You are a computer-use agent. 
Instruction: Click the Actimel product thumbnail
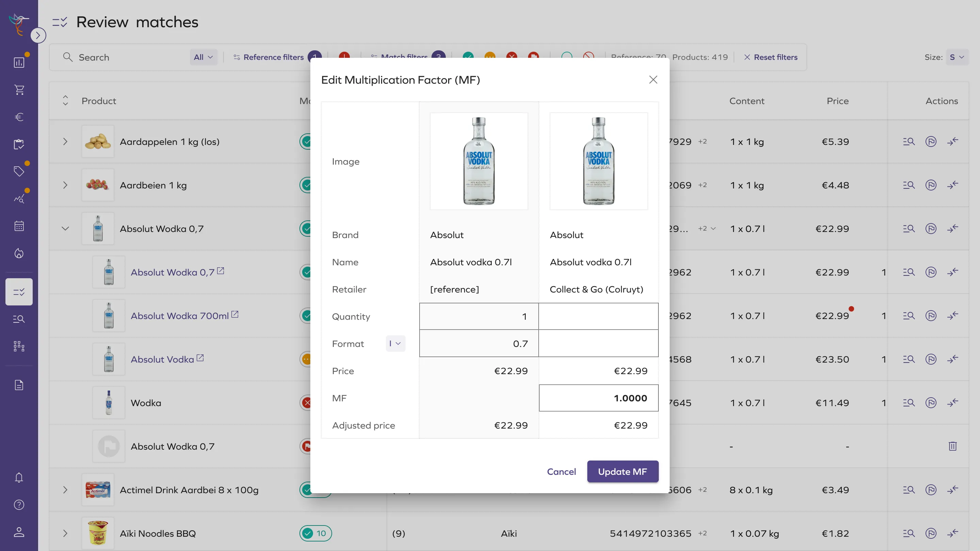click(98, 490)
